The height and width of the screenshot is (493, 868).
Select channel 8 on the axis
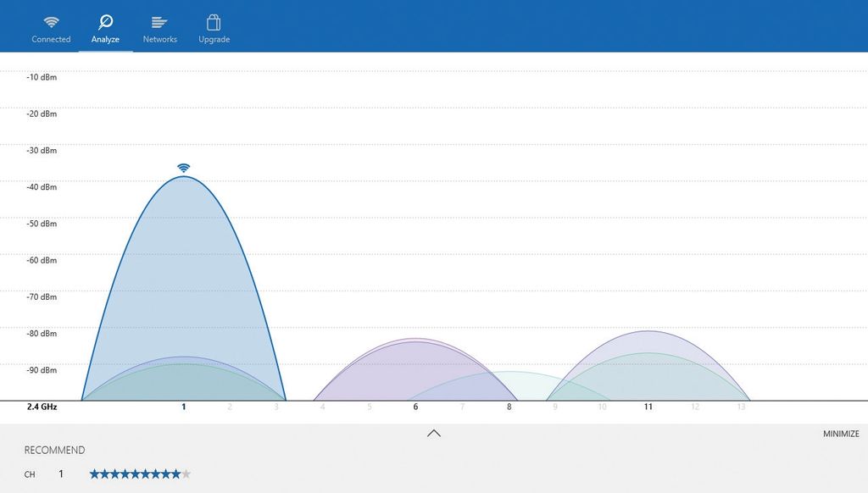(x=509, y=407)
